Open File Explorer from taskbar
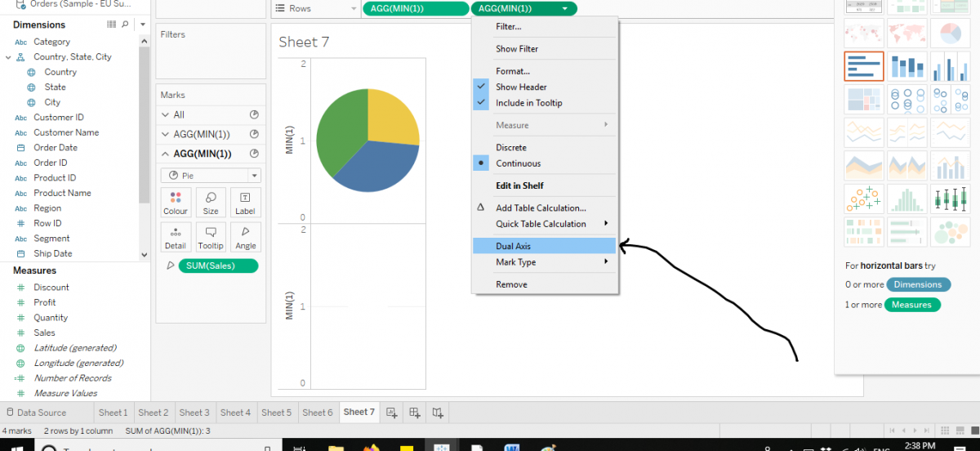The image size is (980, 451). point(336,447)
